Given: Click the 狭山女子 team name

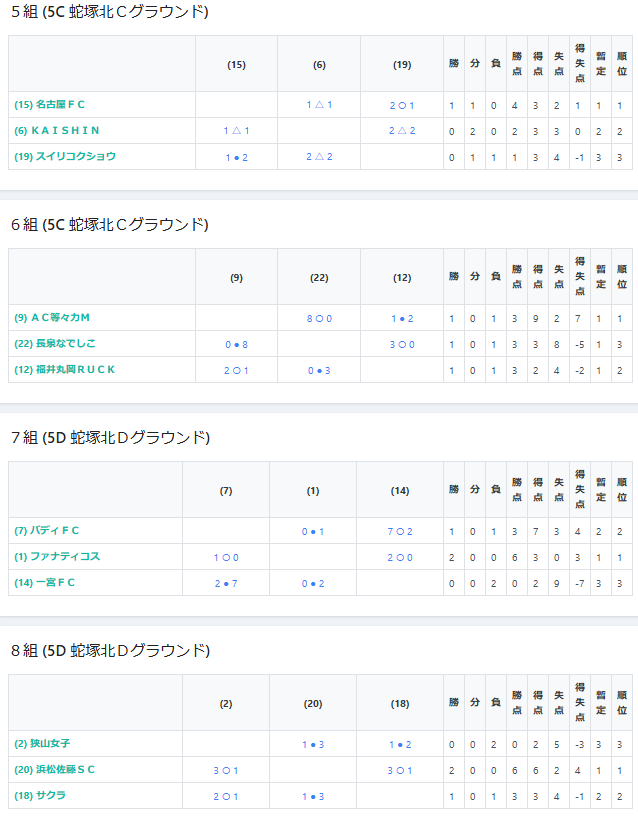Looking at the screenshot, I should click(x=42, y=744).
